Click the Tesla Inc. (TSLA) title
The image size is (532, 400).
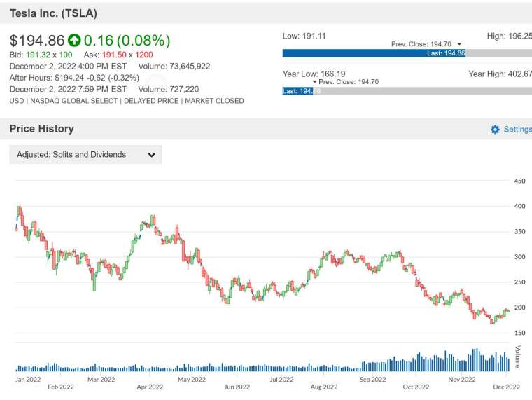[53, 13]
